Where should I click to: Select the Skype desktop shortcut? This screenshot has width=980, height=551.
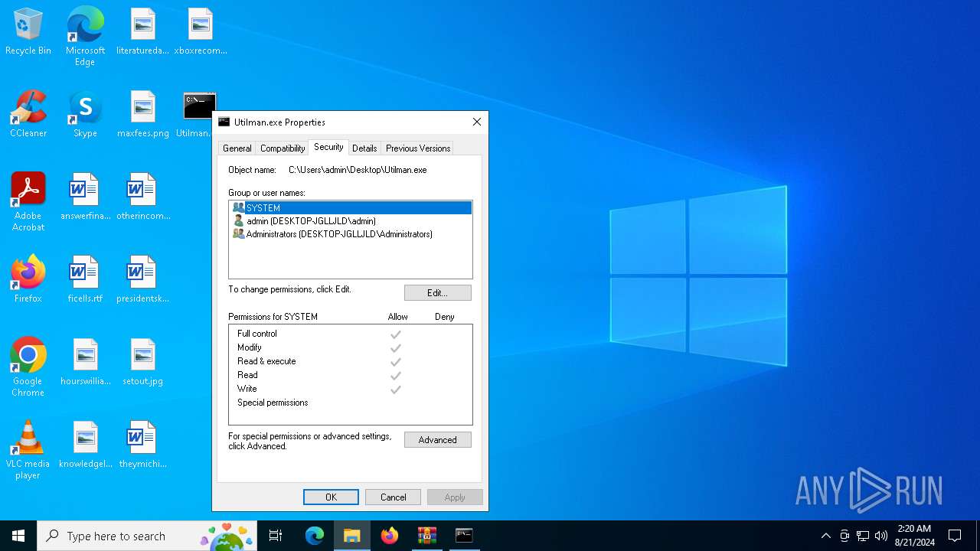[85, 115]
